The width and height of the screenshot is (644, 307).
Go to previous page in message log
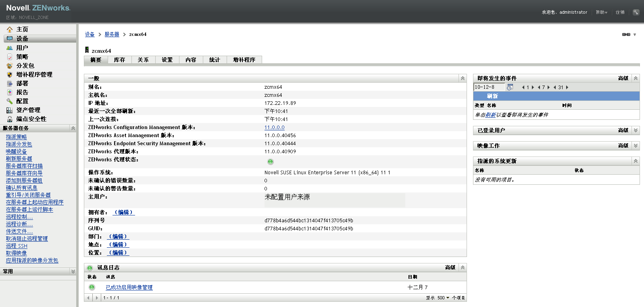pos(88,298)
